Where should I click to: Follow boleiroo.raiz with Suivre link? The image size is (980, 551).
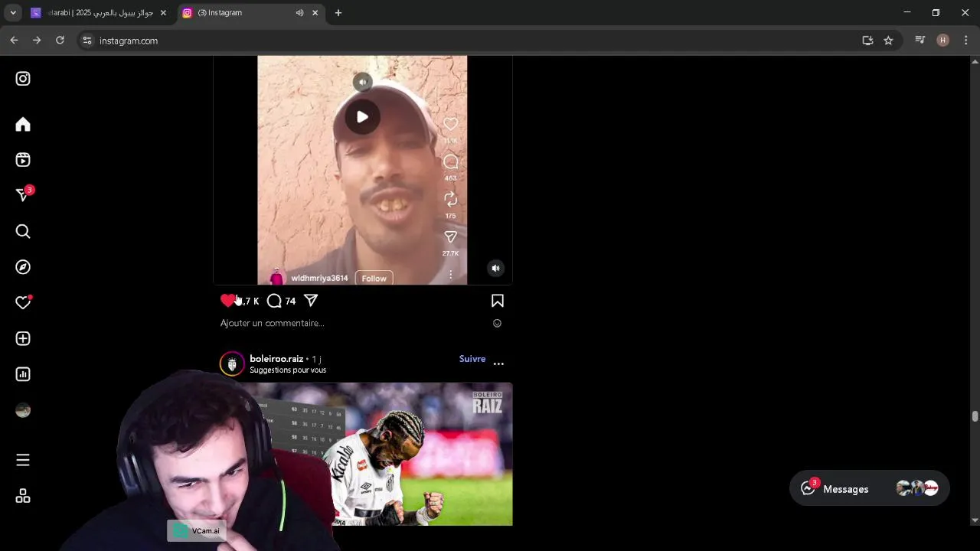472,359
